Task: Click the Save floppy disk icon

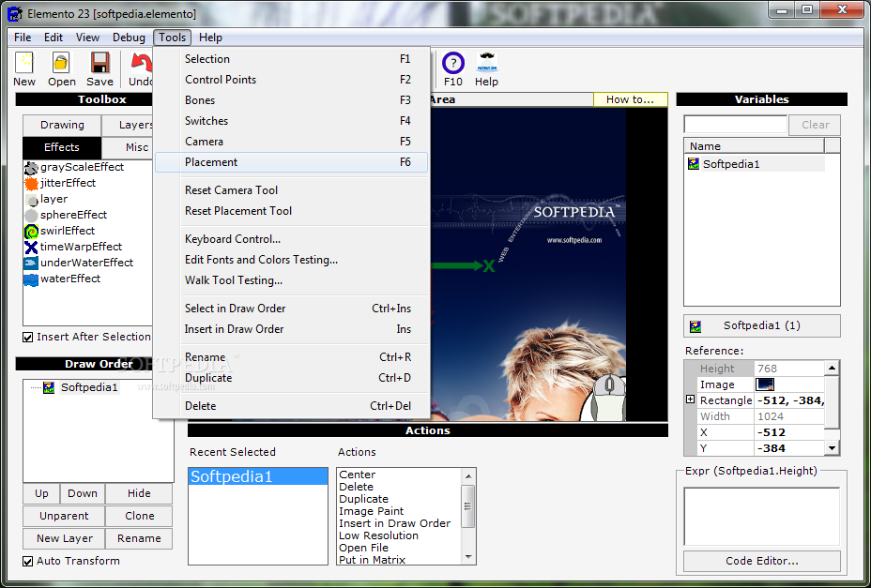Action: (x=100, y=63)
